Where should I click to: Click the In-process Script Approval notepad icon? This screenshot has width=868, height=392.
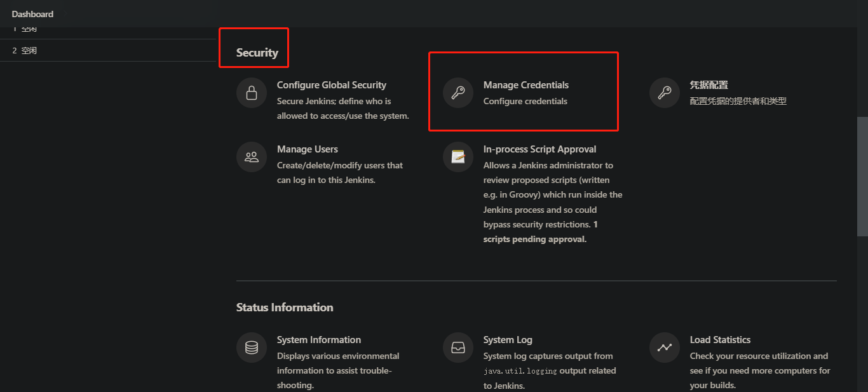tap(458, 157)
